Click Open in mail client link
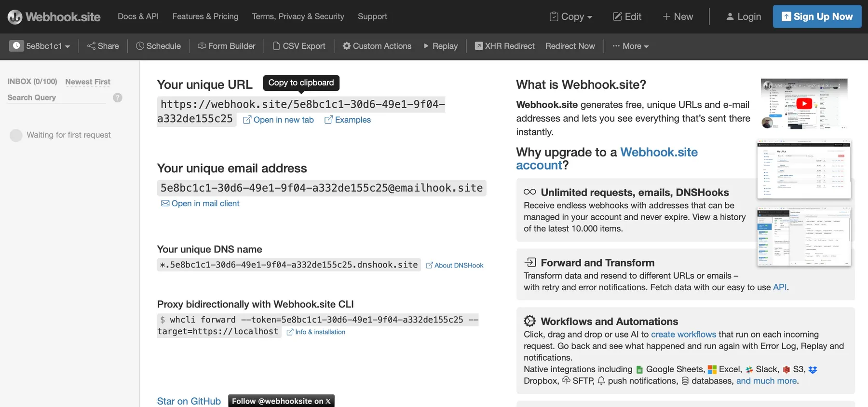868x407 pixels. 200,203
